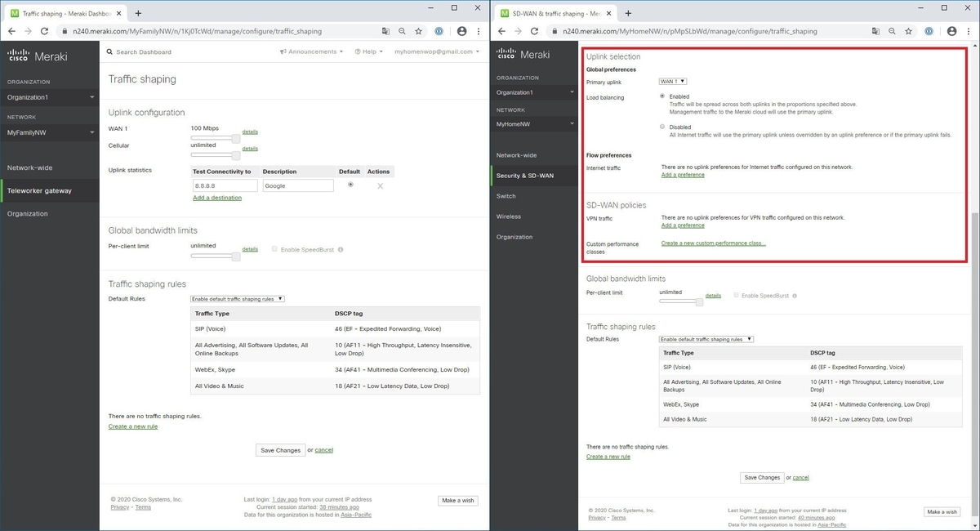Open Chrome profile avatar in left window

coord(461,31)
